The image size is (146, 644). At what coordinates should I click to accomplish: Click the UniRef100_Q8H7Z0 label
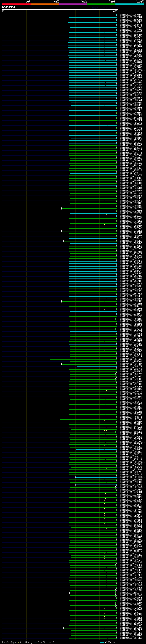131,613
